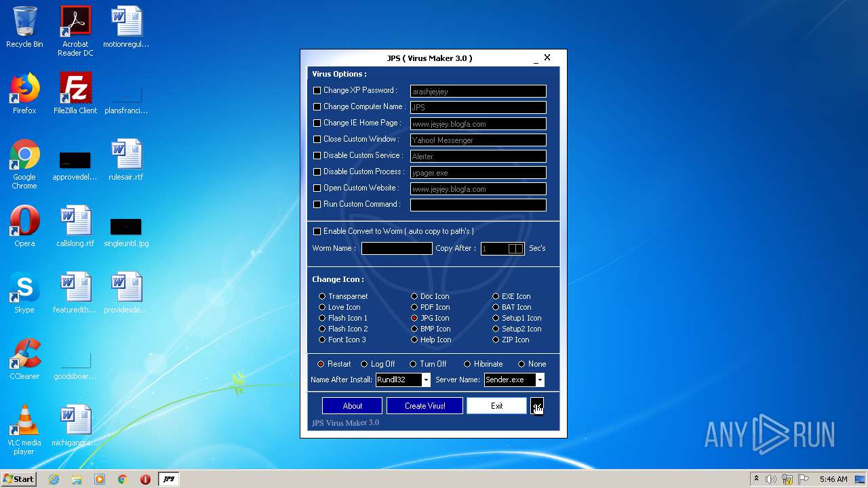Screen dimensions: 868x488
Task: Select the Love Icon radio option
Action: (322, 307)
